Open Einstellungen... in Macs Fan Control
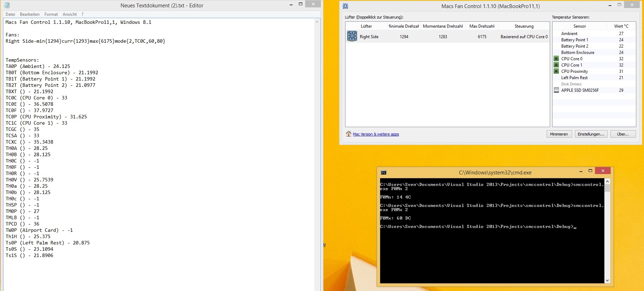Viewport: 644px width, 291px height. [591, 134]
